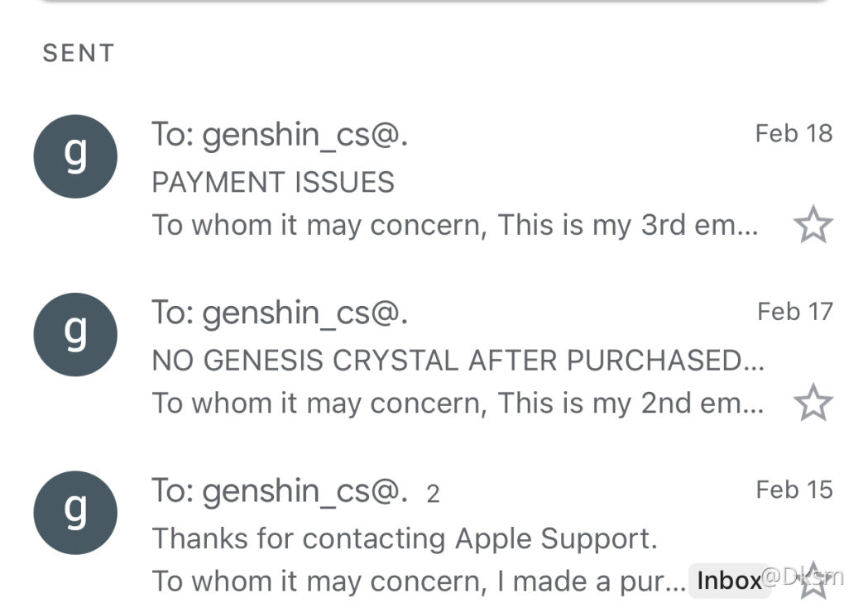868x612 pixels.
Task: Select the Feb 17 date label
Action: [795, 312]
